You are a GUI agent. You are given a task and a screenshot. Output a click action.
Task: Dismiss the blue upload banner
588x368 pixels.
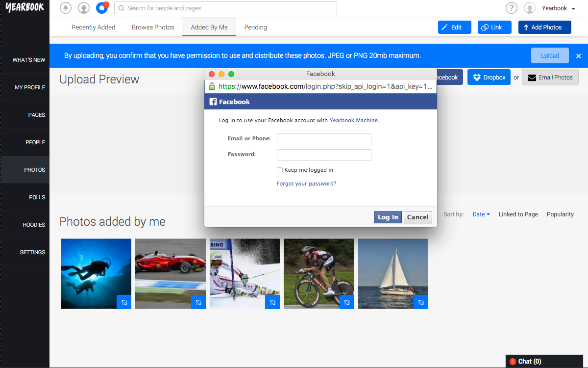point(578,56)
